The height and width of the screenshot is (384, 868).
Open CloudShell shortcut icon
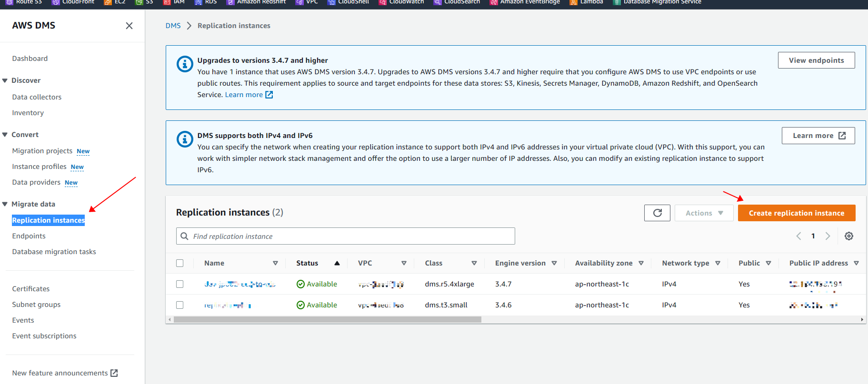pos(332,2)
